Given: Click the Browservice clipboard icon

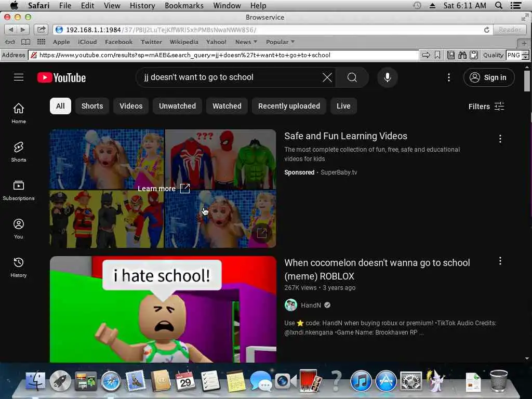Looking at the screenshot, I should coord(474,55).
